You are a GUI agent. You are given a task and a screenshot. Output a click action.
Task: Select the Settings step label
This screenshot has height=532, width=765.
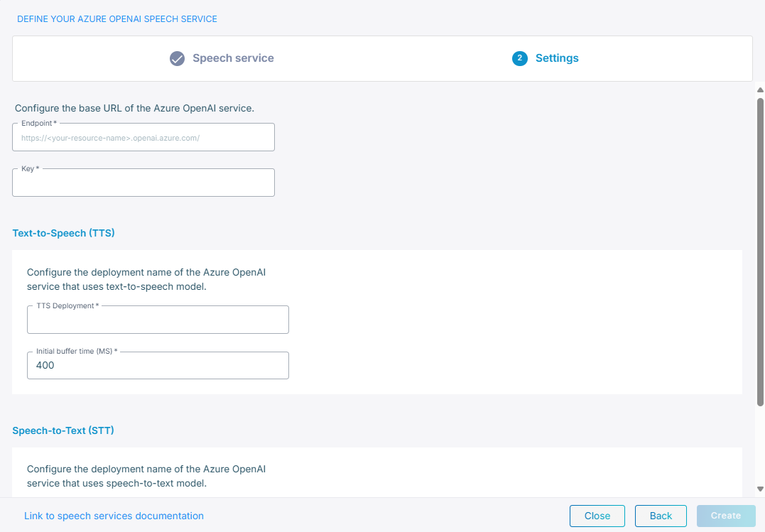pyautogui.click(x=556, y=58)
